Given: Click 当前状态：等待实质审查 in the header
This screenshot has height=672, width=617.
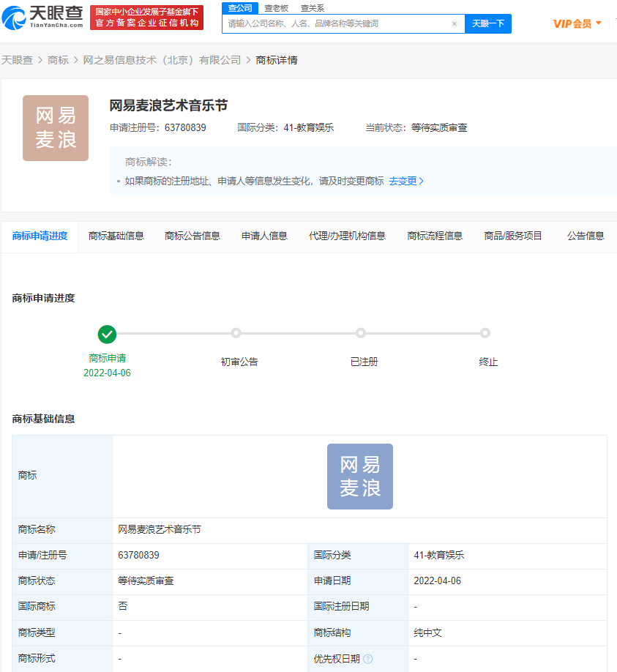Looking at the screenshot, I should 416,127.
